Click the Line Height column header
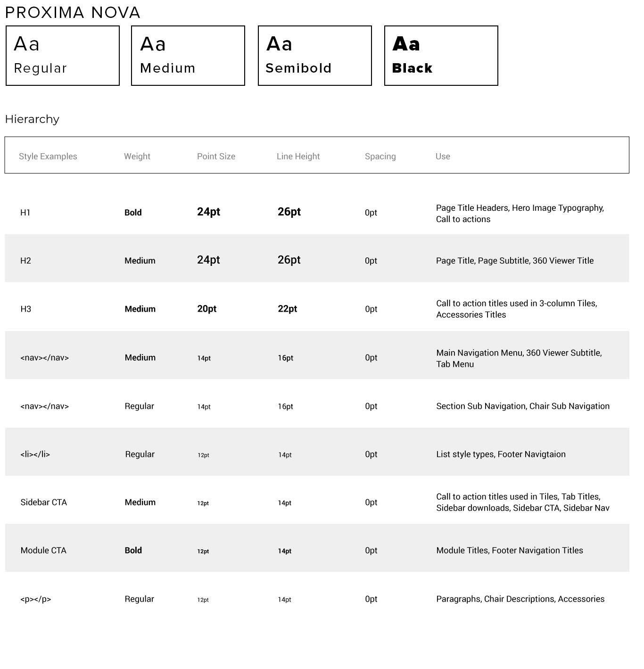Image resolution: width=644 pixels, height=669 pixels. pos(298,157)
